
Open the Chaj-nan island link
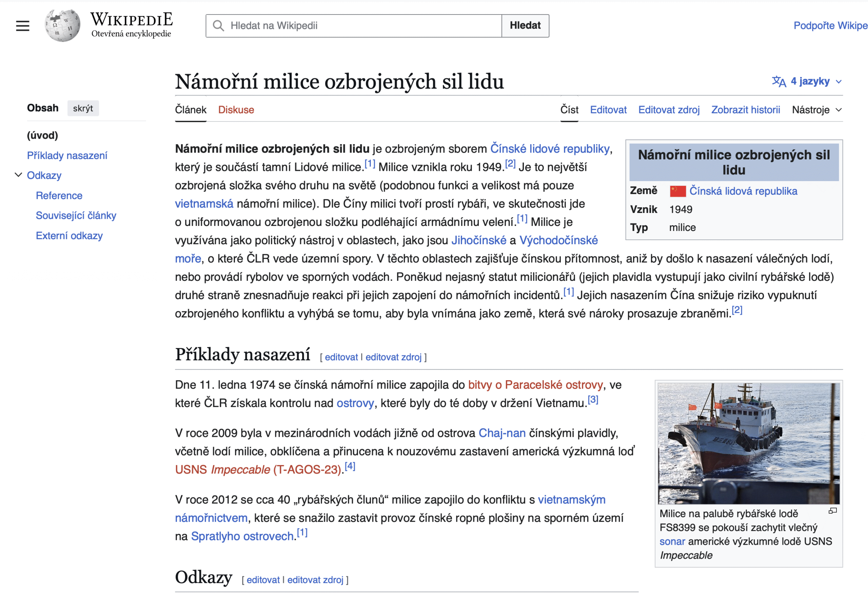coord(502,433)
